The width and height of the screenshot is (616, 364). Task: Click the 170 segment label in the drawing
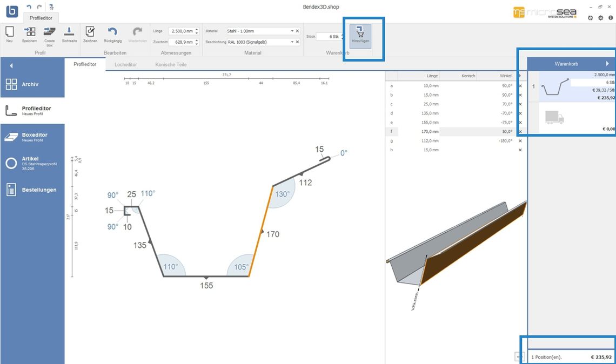click(x=273, y=234)
